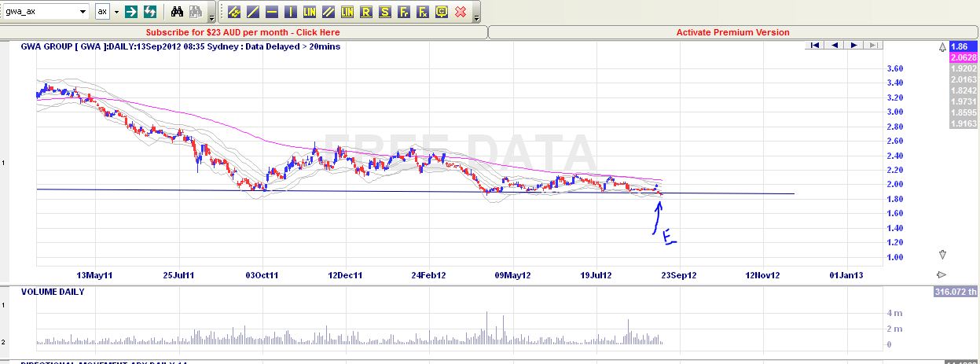Click the 316.072 th volume value box

pos(956,292)
